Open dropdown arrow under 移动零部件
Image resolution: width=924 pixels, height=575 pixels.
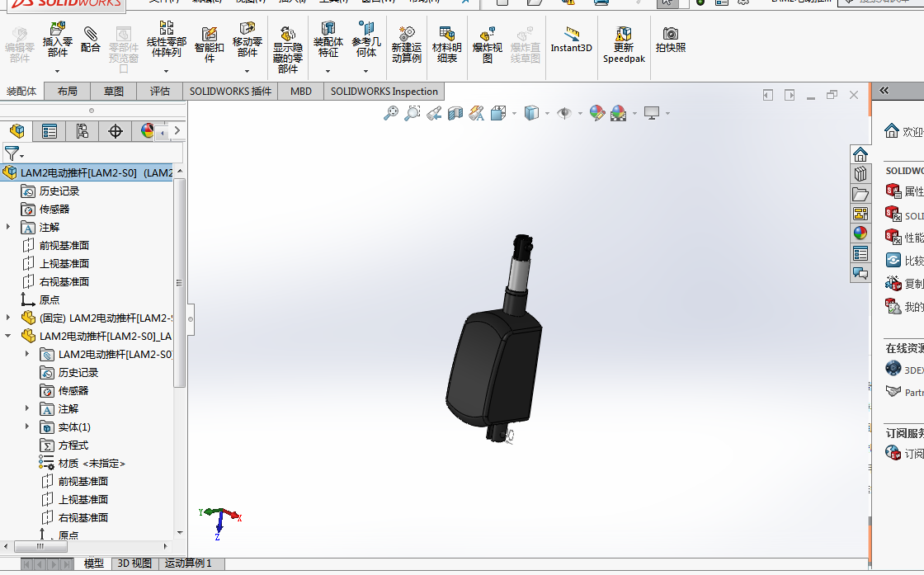(x=247, y=71)
